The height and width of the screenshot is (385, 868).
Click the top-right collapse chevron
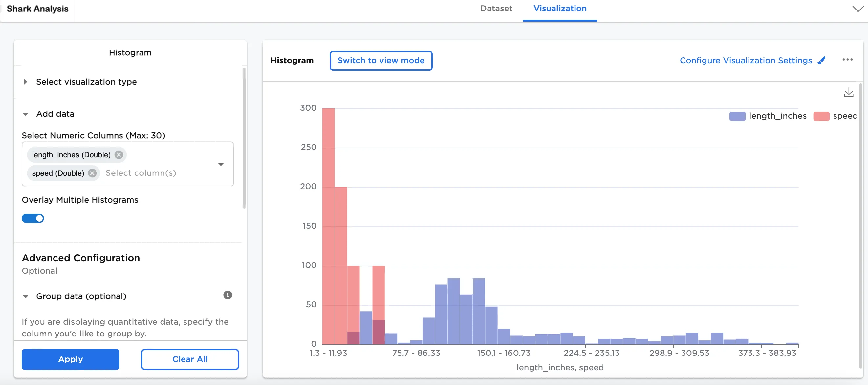tap(857, 9)
